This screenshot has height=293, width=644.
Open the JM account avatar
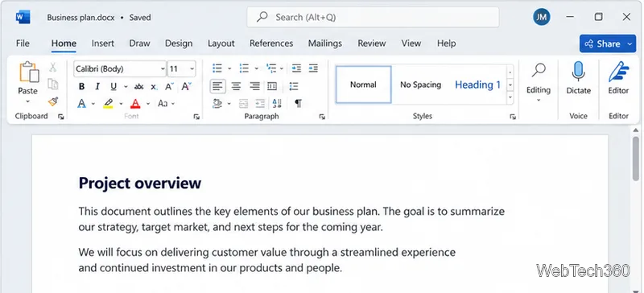541,17
